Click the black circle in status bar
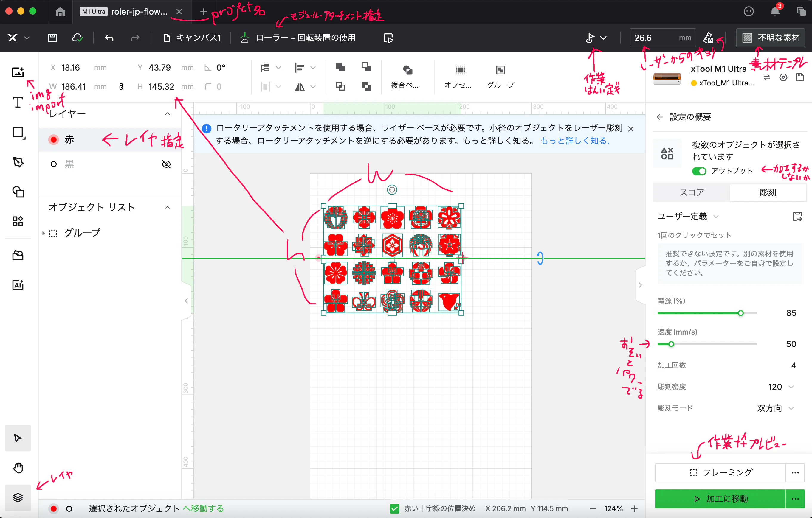 tap(69, 508)
